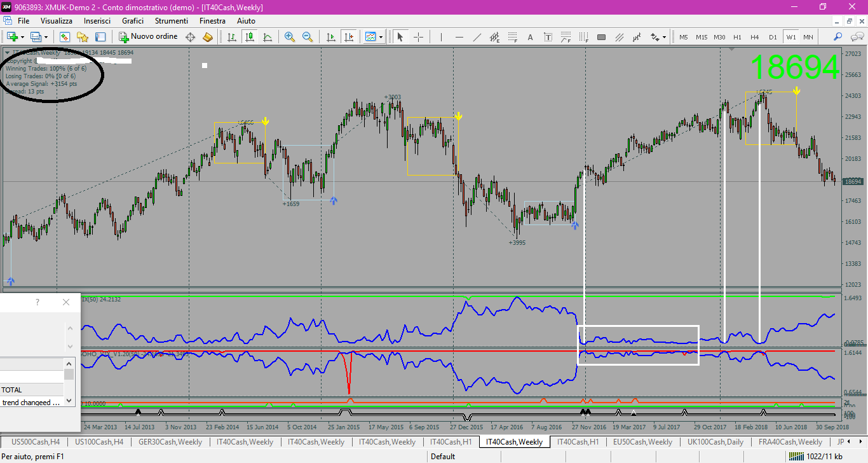Draw a rectangle shape
The image size is (868, 463).
[x=602, y=37]
